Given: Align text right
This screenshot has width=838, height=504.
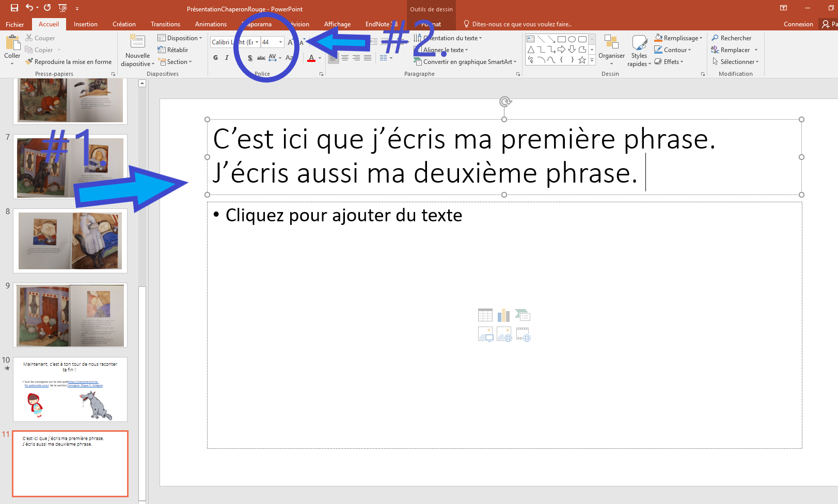Looking at the screenshot, I should tap(356, 58).
